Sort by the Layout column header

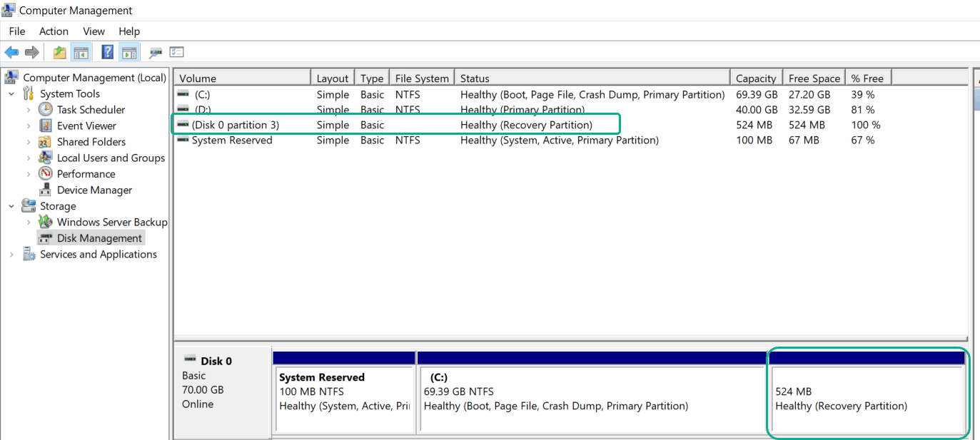coord(333,78)
